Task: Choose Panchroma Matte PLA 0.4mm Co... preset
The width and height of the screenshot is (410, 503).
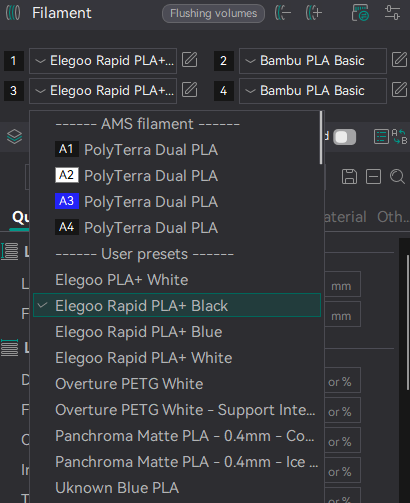Action: point(177,436)
